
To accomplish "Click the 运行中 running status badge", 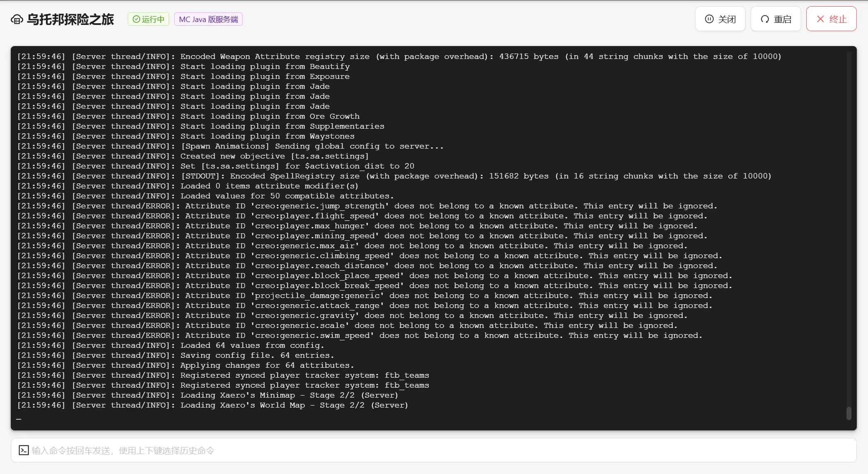I will pyautogui.click(x=148, y=20).
